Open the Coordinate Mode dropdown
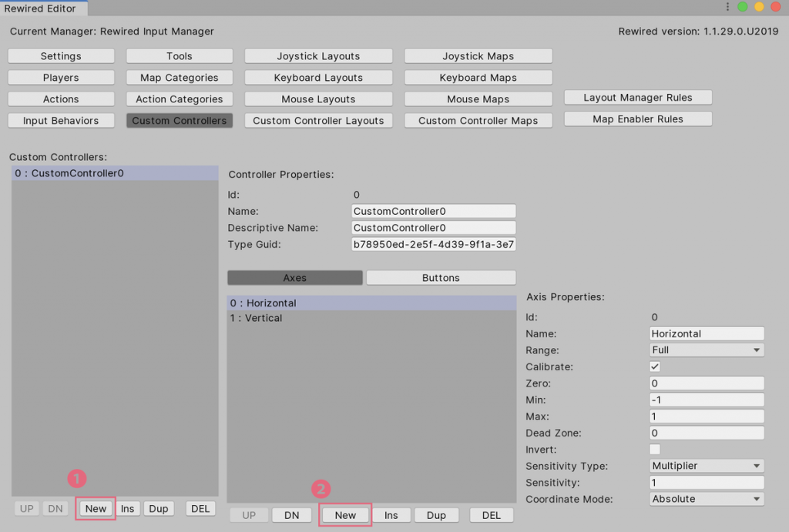789x532 pixels. (707, 499)
